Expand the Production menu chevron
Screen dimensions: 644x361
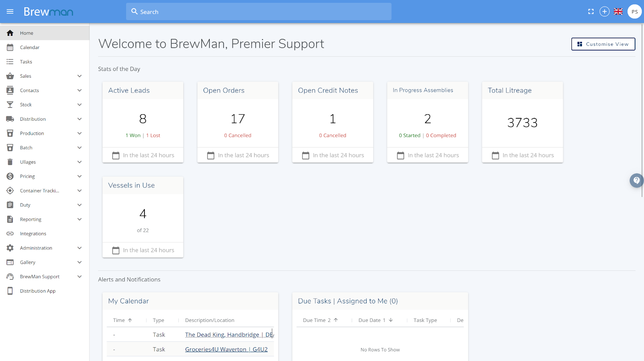pos(80,133)
